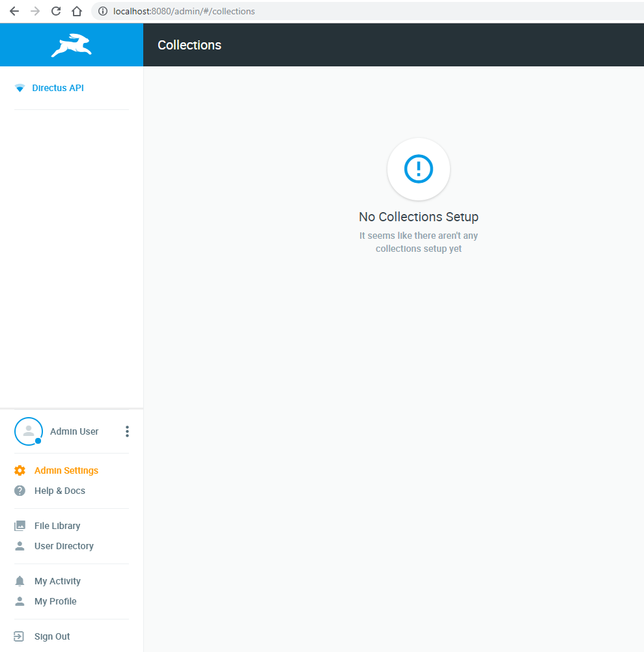This screenshot has height=652, width=644.
Task: Click the Collections page title
Action: pyautogui.click(x=189, y=45)
